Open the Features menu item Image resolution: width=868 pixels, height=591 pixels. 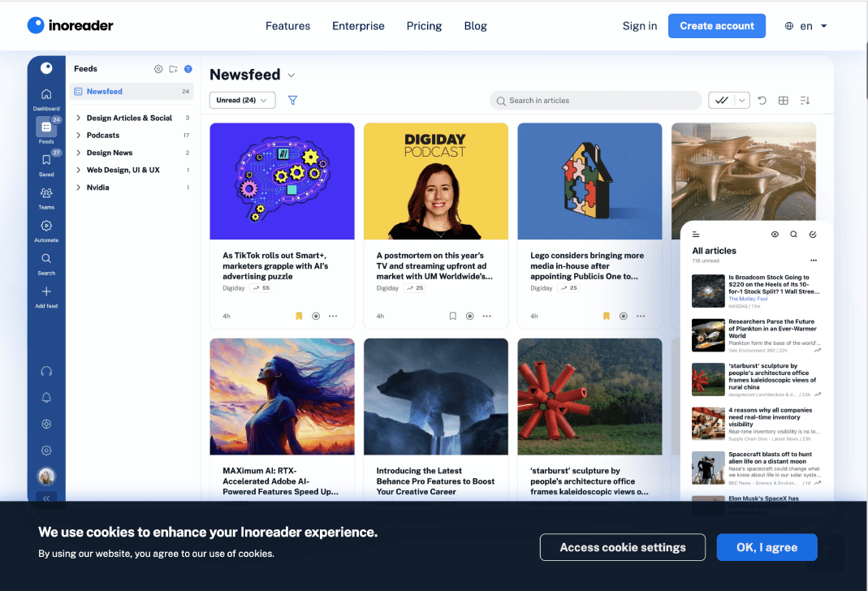tap(288, 26)
